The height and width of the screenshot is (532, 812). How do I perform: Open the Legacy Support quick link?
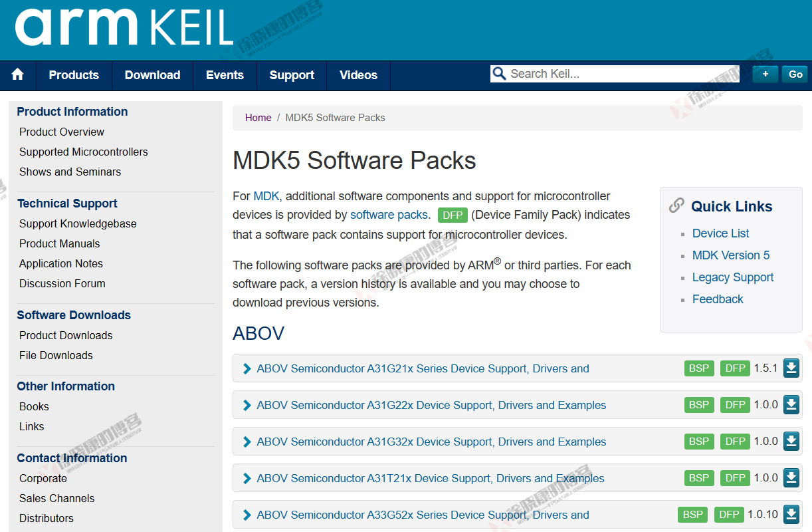pos(733,277)
